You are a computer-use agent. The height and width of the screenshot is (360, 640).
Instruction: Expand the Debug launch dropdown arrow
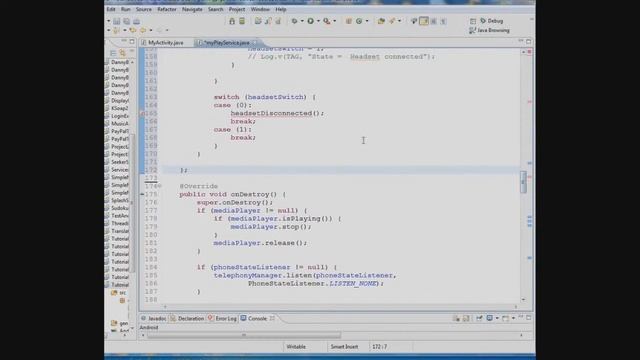pyautogui.click(x=302, y=21)
